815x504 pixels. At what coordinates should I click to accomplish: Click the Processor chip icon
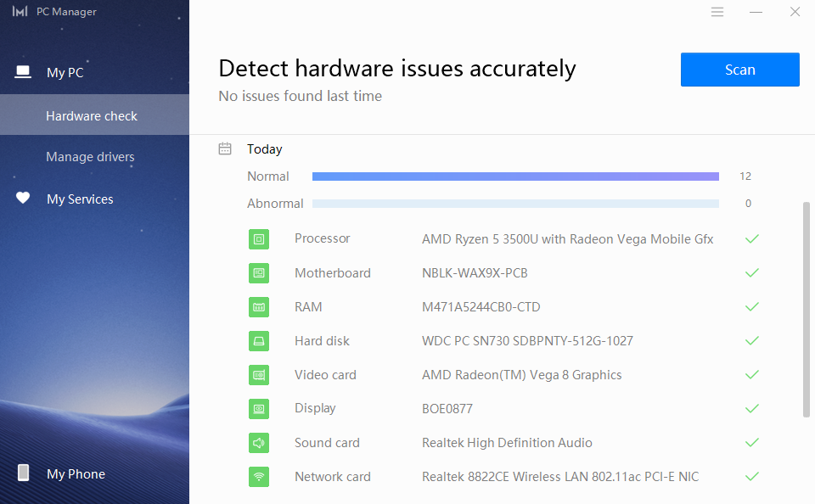[x=259, y=239]
